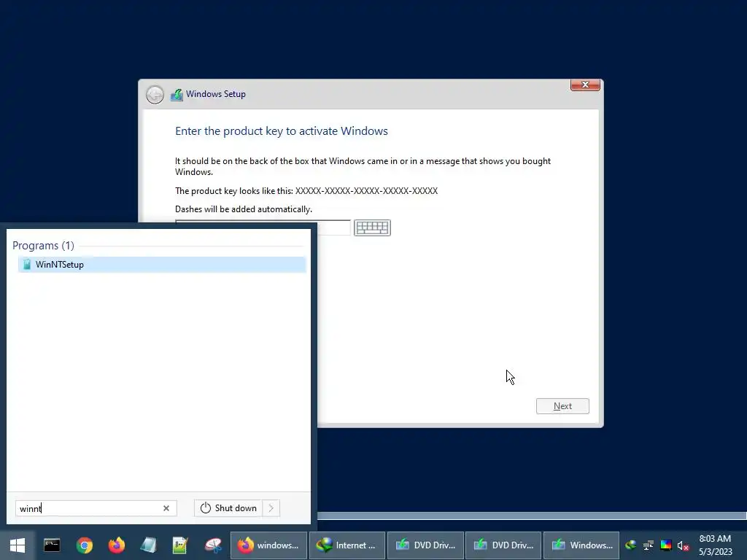Open the on-screen keyboard icon in Setup
747x560 pixels.
[372, 227]
